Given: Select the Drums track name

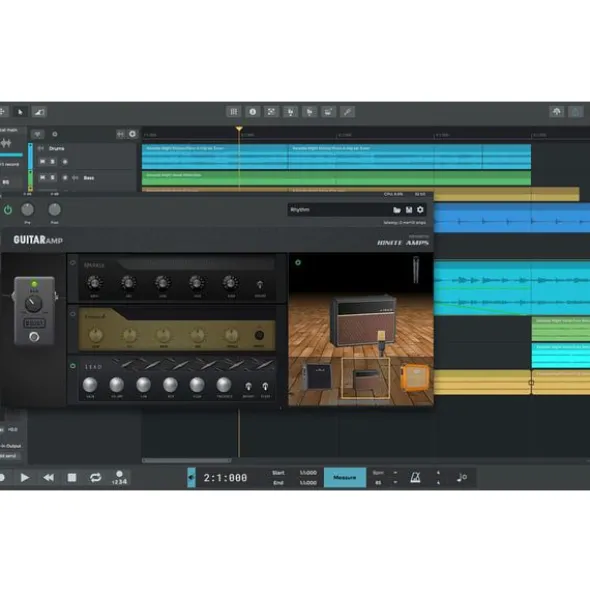Looking at the screenshot, I should point(57,149).
